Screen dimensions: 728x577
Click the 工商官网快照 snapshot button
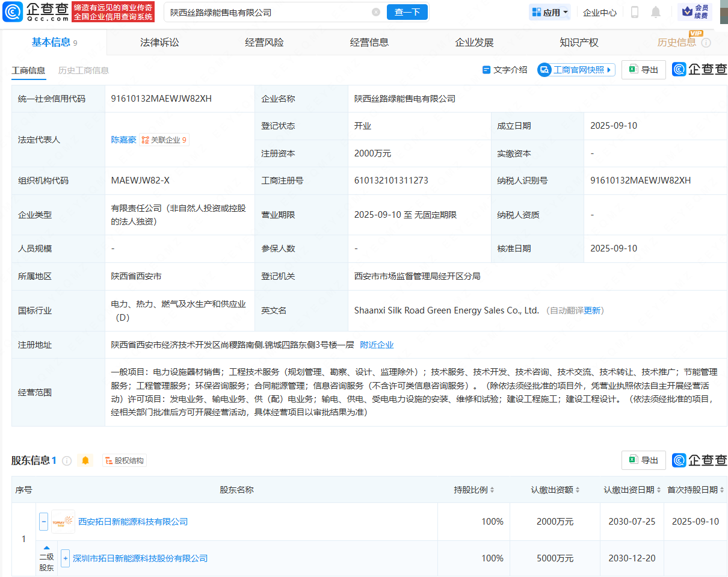point(575,69)
